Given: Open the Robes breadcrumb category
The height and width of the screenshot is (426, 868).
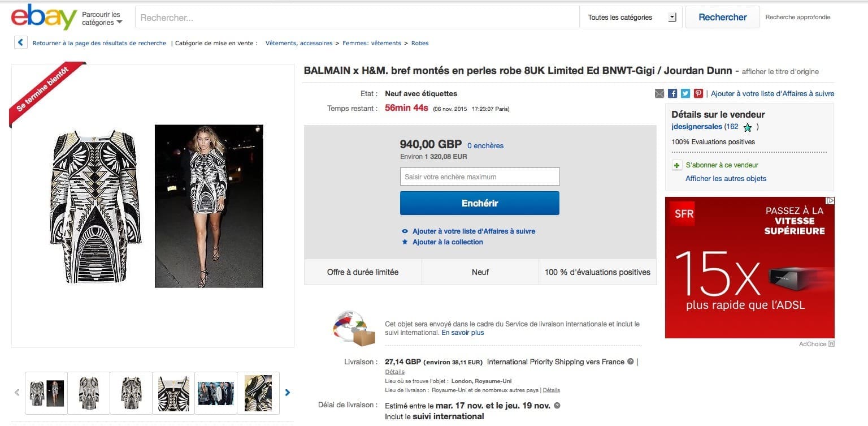Looking at the screenshot, I should [420, 43].
